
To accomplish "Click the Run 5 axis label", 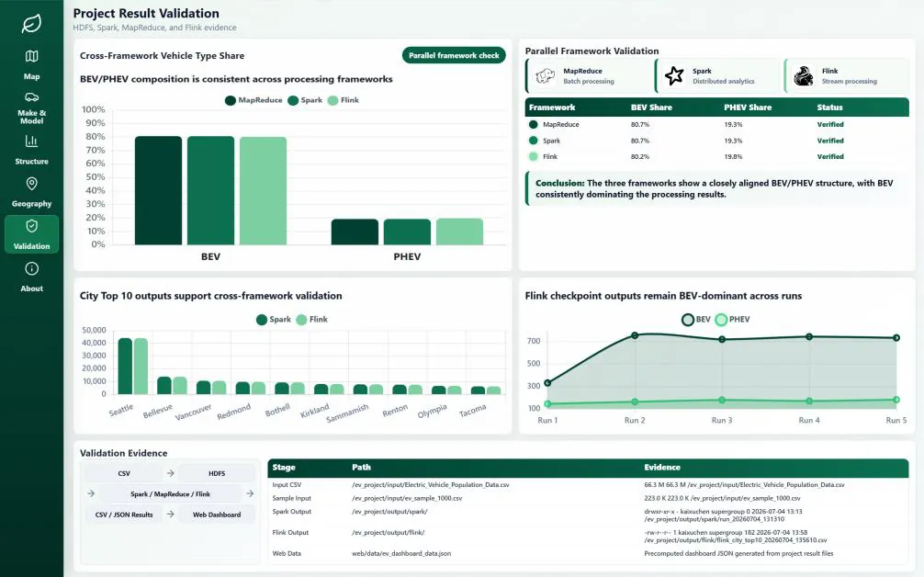I will tap(896, 420).
